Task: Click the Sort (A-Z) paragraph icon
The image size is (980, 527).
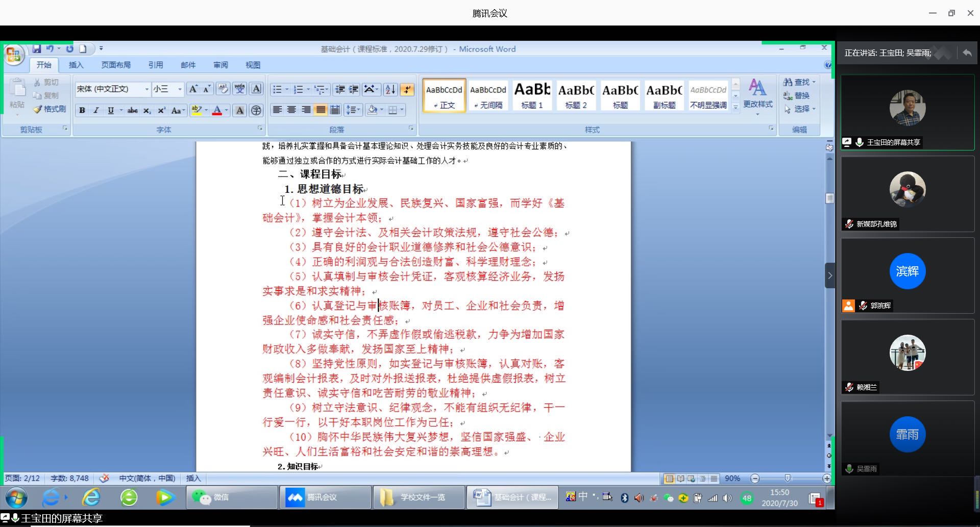Action: [x=390, y=89]
